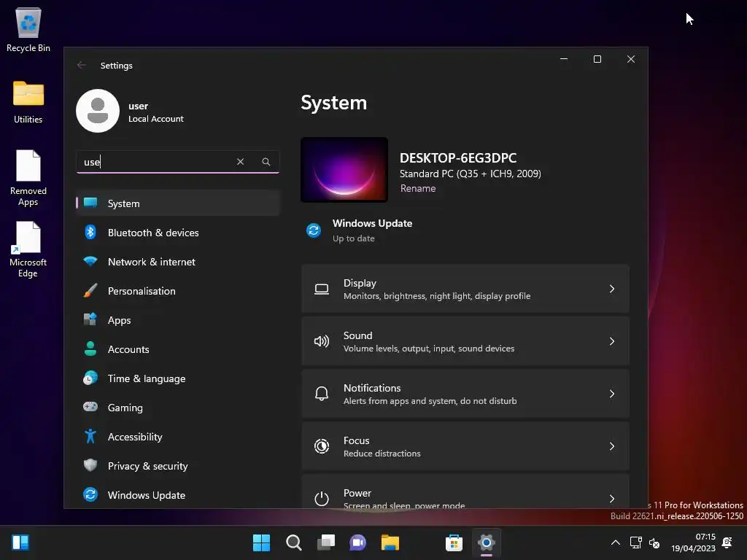Expand the Display settings chevron

click(x=612, y=289)
